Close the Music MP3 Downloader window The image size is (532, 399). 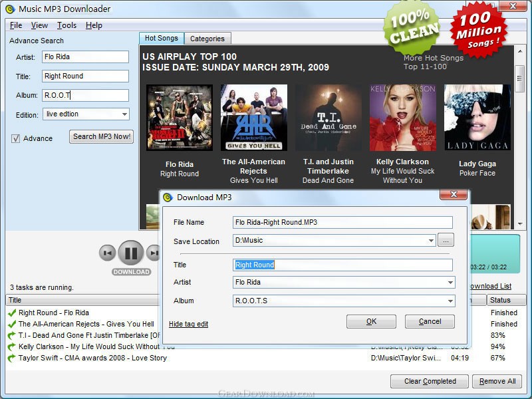(513, 6)
